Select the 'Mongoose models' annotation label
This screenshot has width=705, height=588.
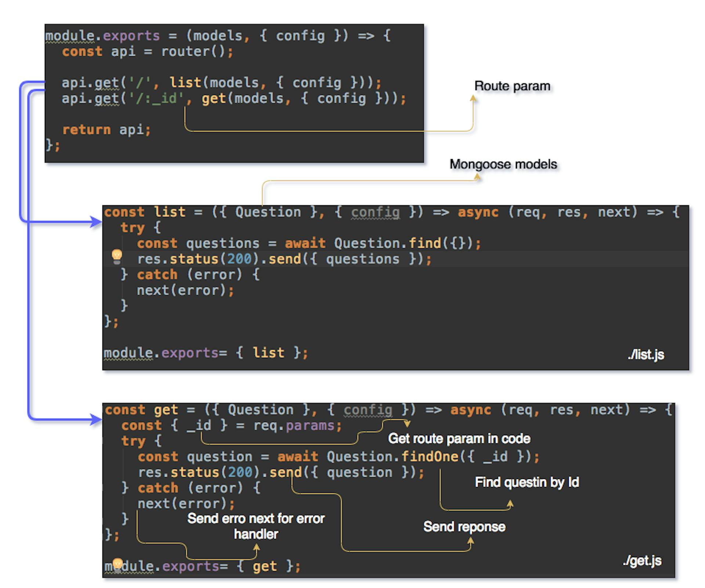[x=503, y=164]
